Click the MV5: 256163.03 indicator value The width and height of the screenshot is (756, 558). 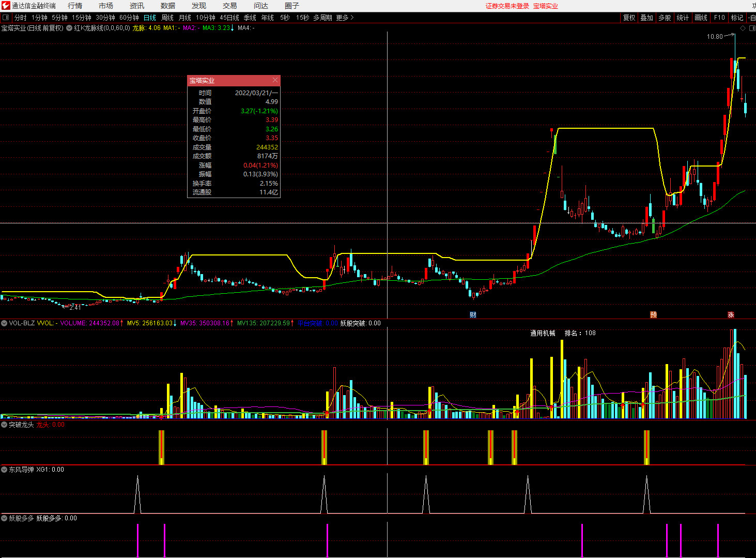[x=151, y=323]
